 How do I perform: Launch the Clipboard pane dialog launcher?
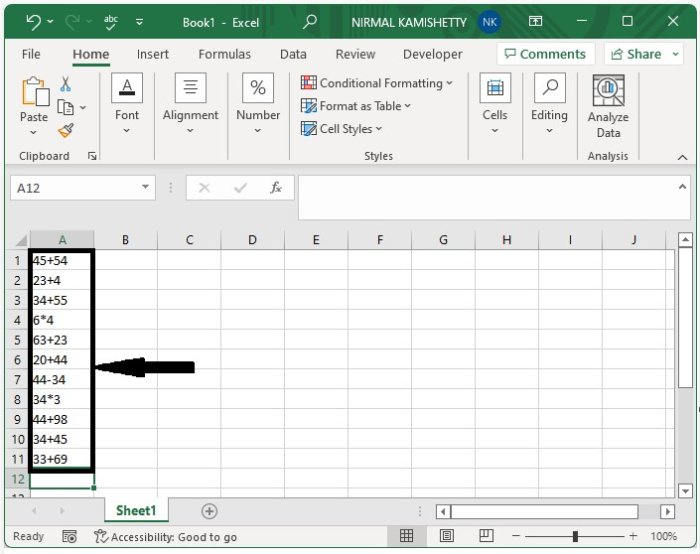pos(92,156)
